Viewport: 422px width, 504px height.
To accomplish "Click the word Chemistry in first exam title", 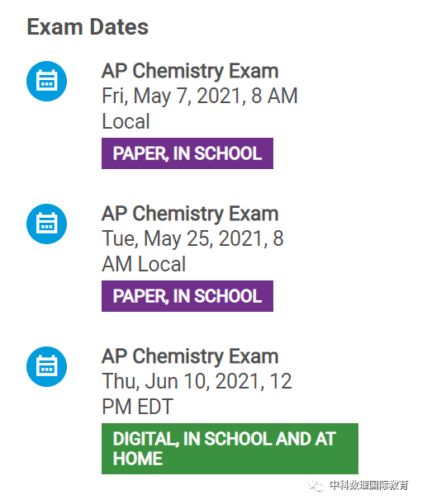I will 178,71.
